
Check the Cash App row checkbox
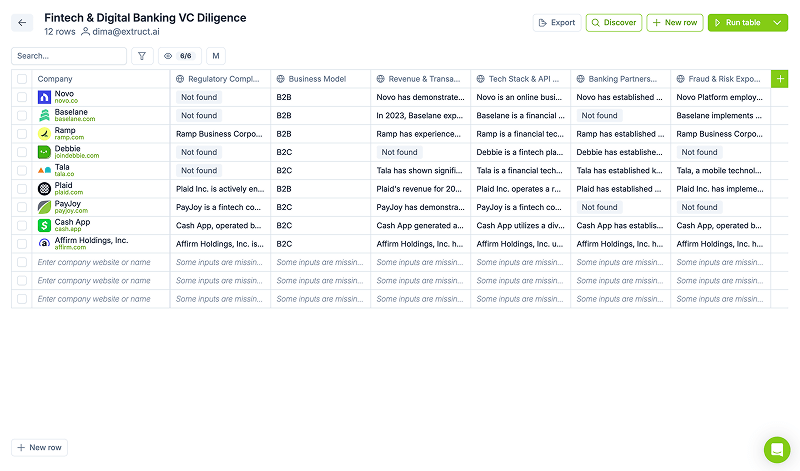point(22,226)
